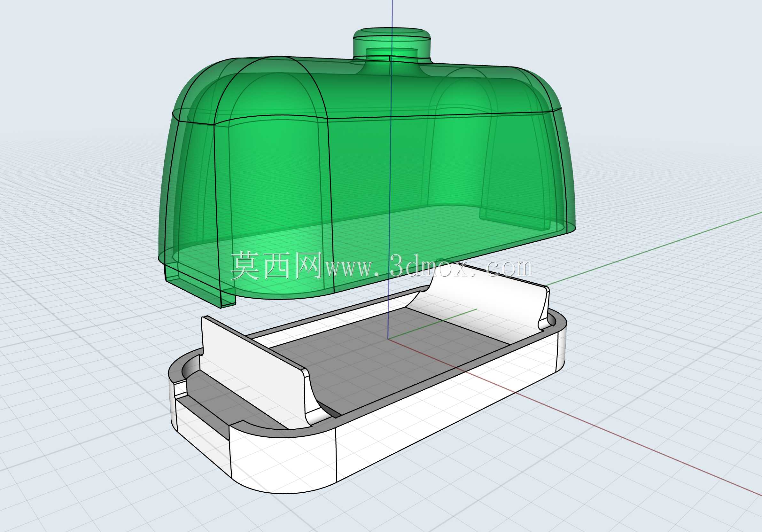This screenshot has height=532, width=762.
Task: Click the cylindrical knob atop the green cover
Action: (392, 45)
